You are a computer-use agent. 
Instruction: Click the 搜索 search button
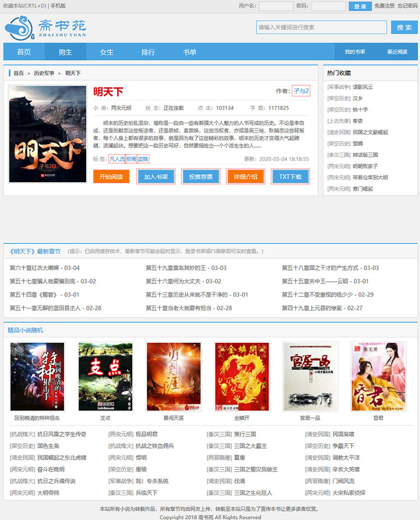[404, 27]
